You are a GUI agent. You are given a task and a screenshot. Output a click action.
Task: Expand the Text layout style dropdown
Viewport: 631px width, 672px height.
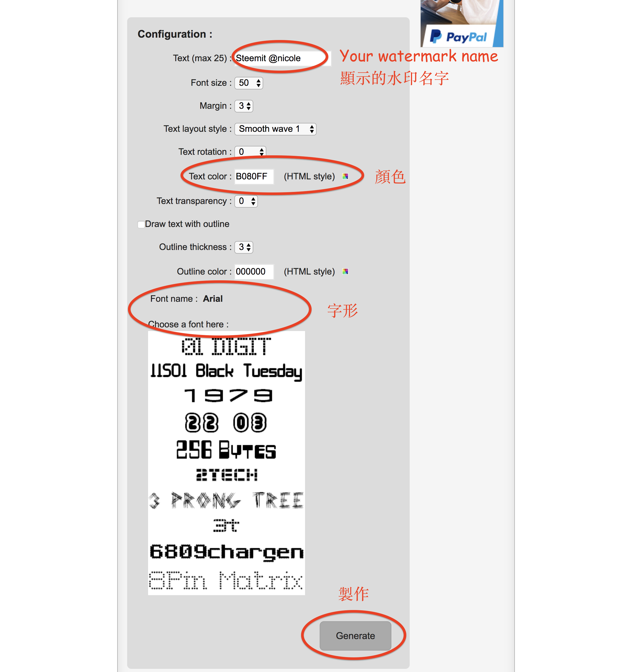click(275, 129)
